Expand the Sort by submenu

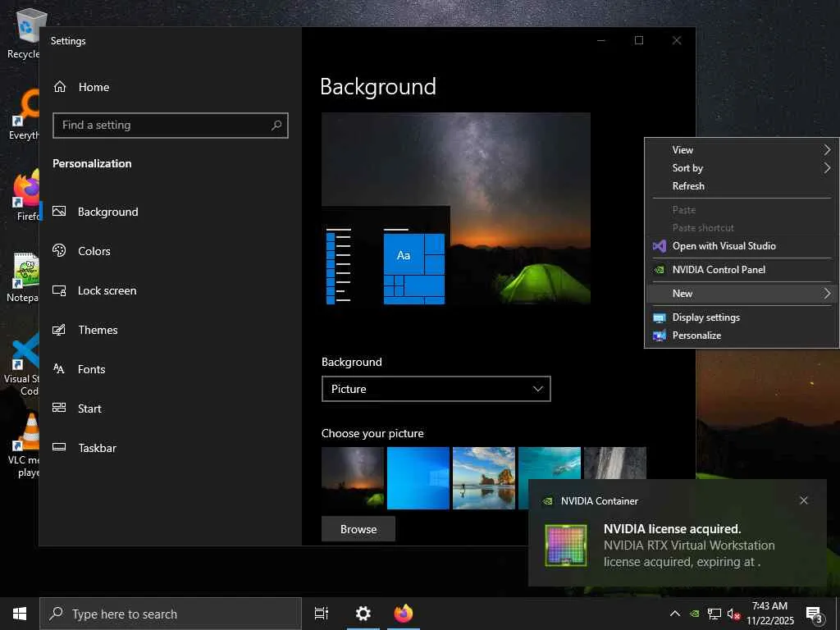click(x=742, y=168)
